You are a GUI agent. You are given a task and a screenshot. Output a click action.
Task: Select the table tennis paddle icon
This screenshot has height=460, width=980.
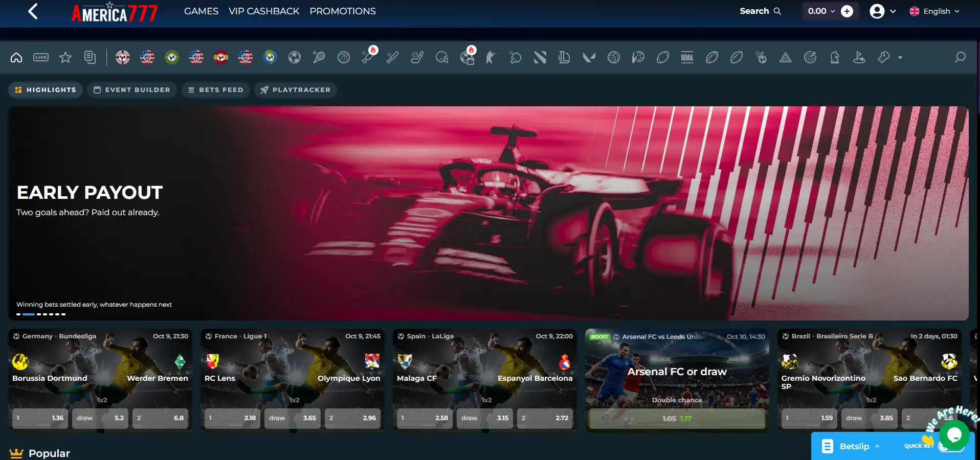click(516, 57)
